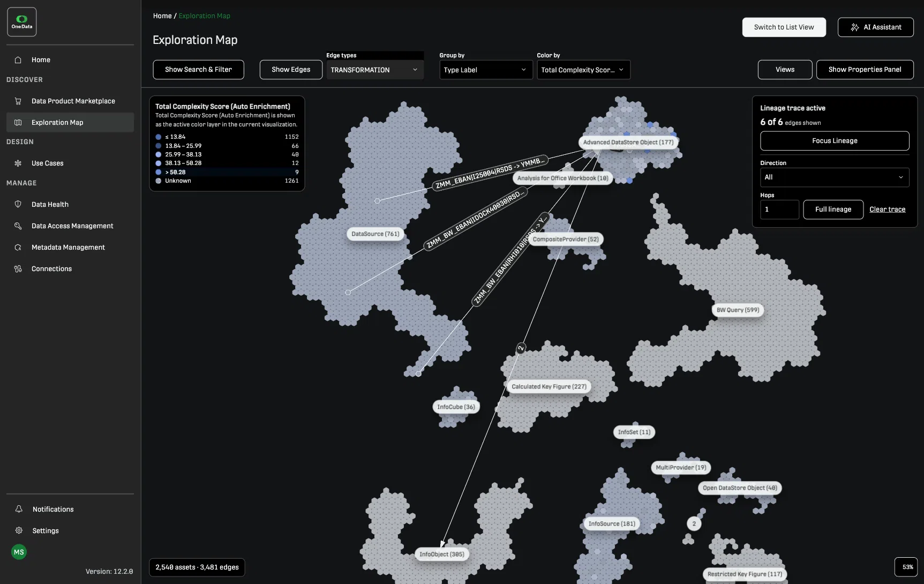Open Data Product Marketplace menu item
924x584 pixels.
click(70, 101)
